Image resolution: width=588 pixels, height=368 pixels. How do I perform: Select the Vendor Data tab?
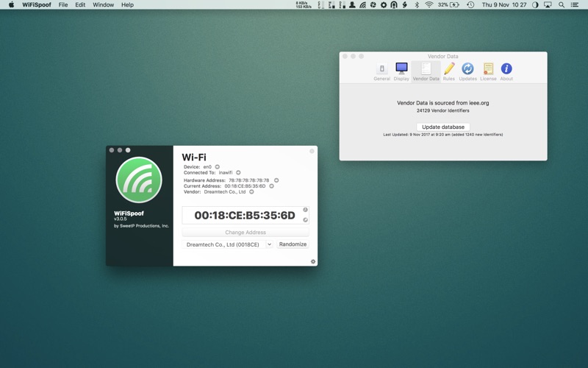tap(426, 71)
